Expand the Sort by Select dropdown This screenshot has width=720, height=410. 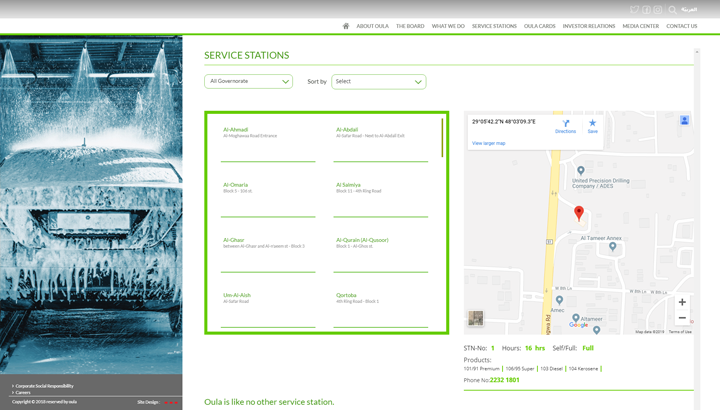379,82
